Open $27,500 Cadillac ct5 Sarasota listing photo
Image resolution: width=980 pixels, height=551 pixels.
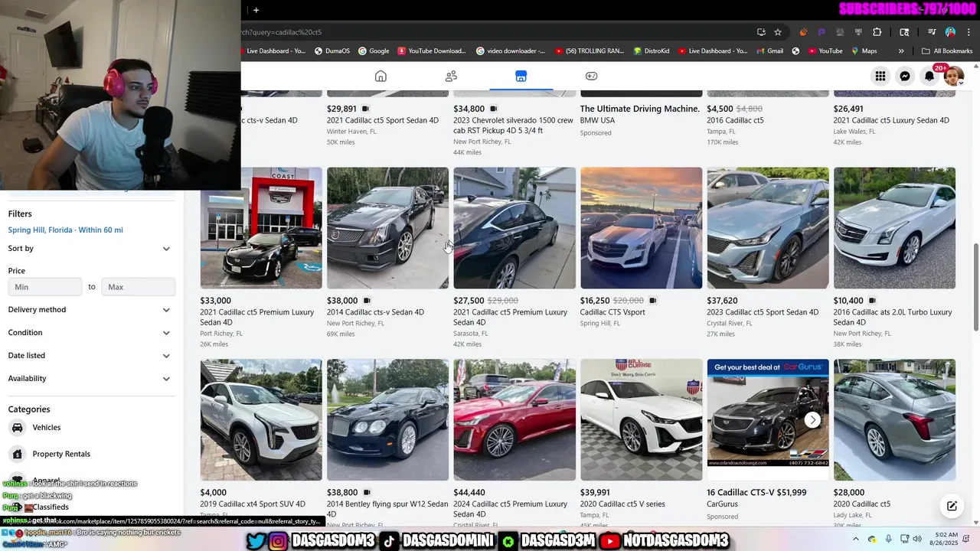(x=514, y=228)
